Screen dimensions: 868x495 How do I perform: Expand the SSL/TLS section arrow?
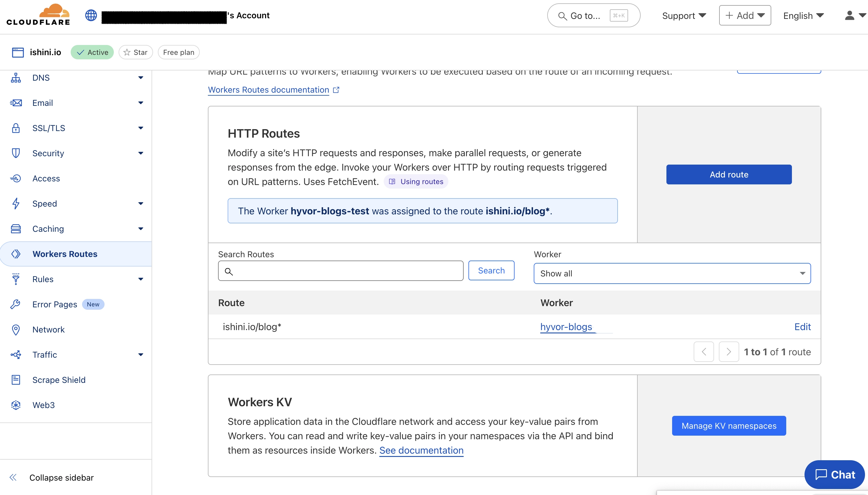(140, 128)
